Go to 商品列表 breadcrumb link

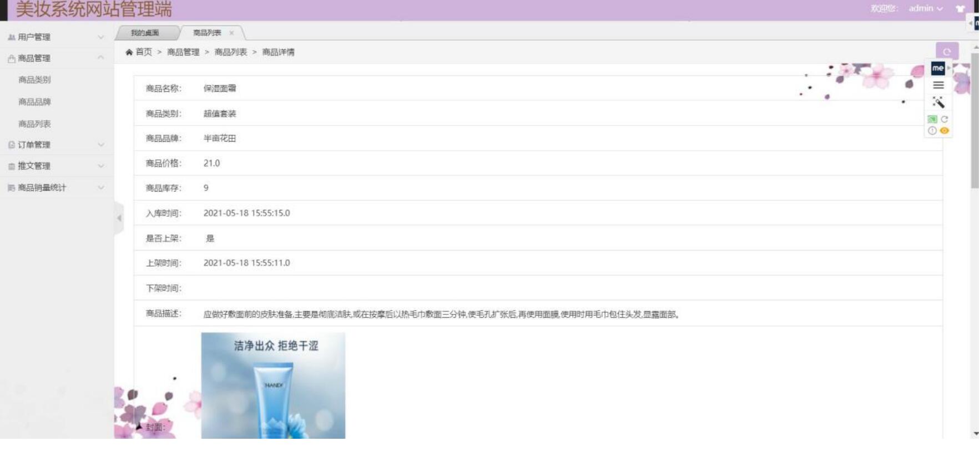click(231, 52)
